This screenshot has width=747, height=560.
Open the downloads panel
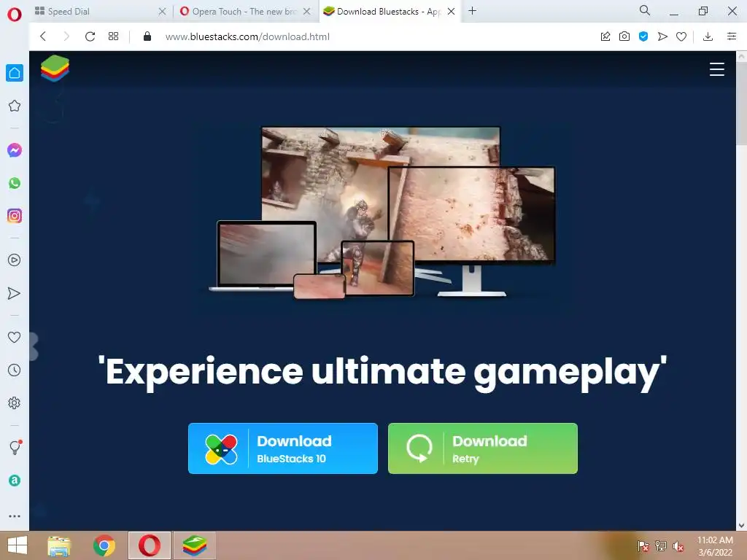click(x=708, y=36)
